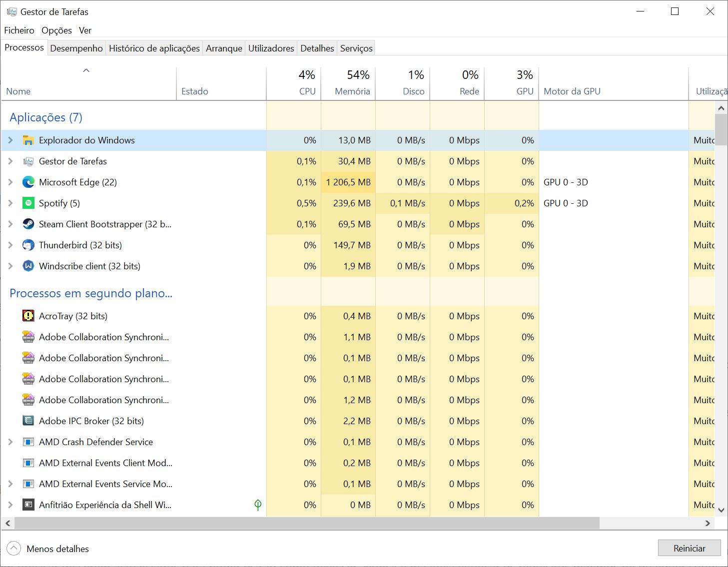Sort by the Estado column header
The width and height of the screenshot is (728, 567).
pyautogui.click(x=221, y=84)
